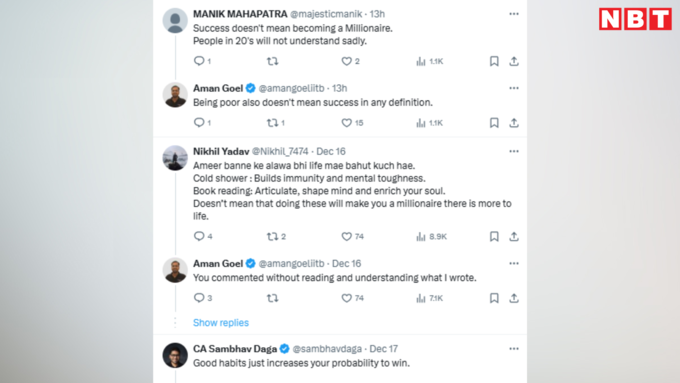Open more options for MANIK MAHAPATRA's tweet

tap(514, 14)
